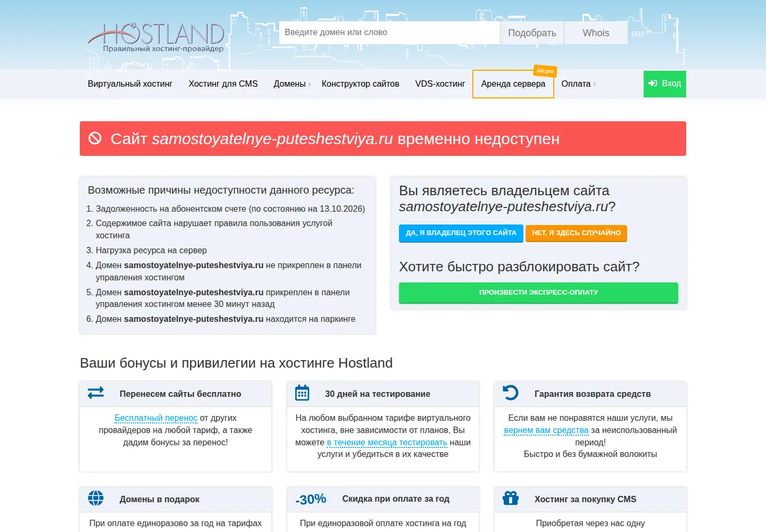Click the '30 дней на тестирование' heading

pos(378,394)
